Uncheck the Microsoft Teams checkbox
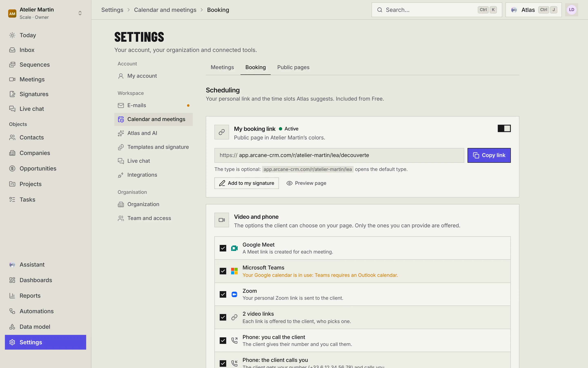588x368 pixels. 223,271
